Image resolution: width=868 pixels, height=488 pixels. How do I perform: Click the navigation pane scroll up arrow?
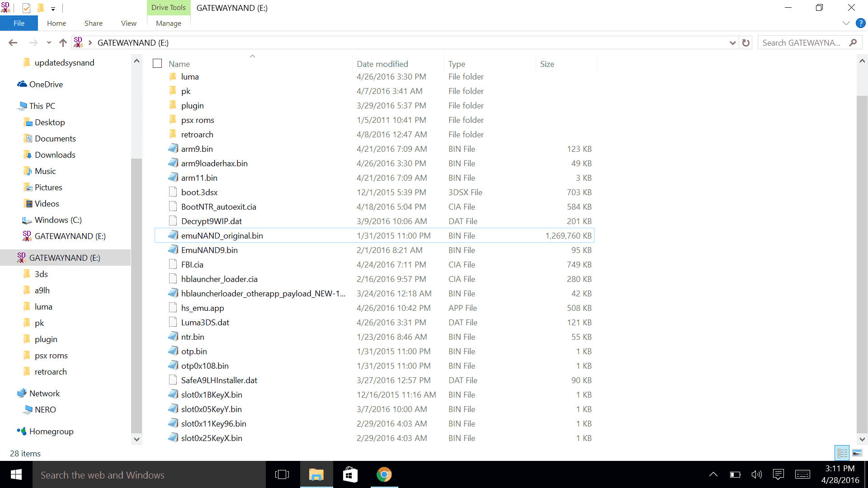click(137, 61)
